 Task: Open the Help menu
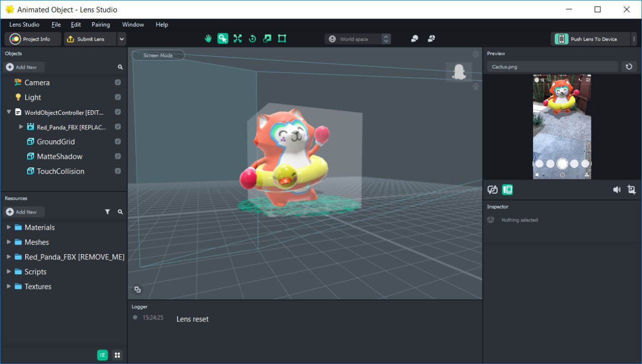tap(162, 25)
